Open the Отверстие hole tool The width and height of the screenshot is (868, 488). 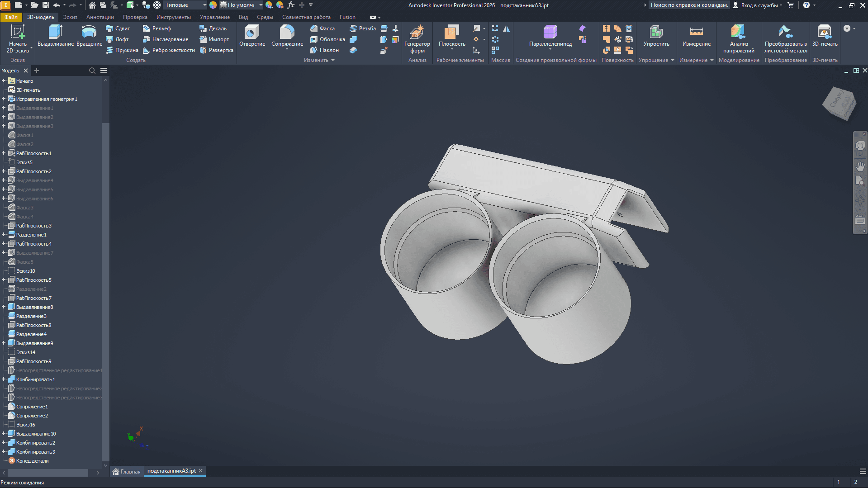coord(252,36)
